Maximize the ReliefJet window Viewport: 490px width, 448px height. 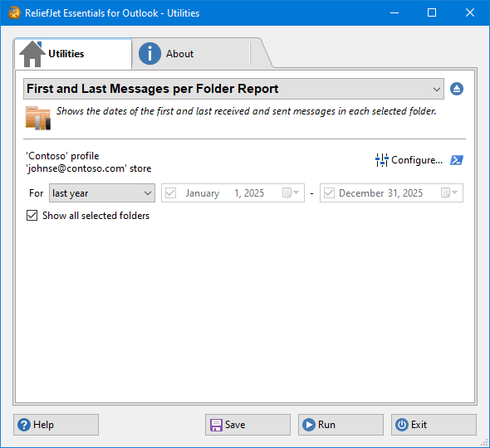click(x=432, y=12)
